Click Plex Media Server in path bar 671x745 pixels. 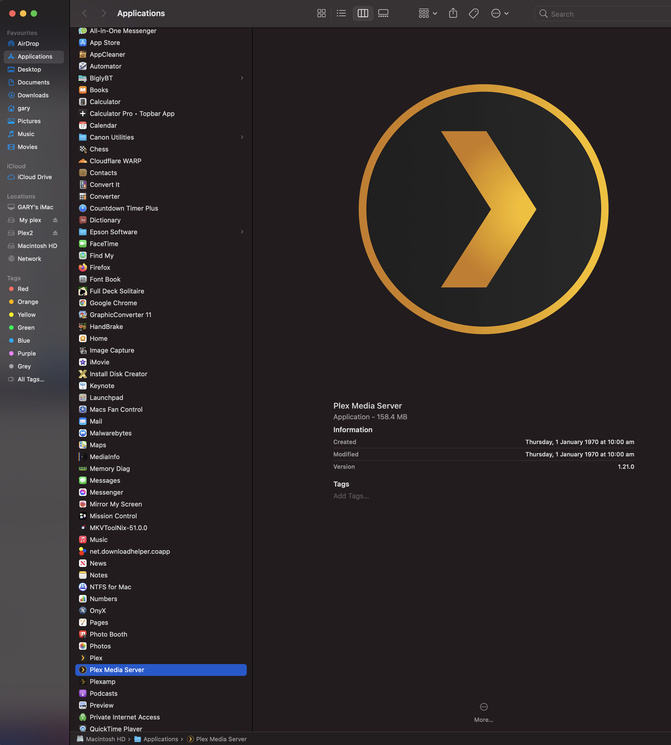point(217,739)
